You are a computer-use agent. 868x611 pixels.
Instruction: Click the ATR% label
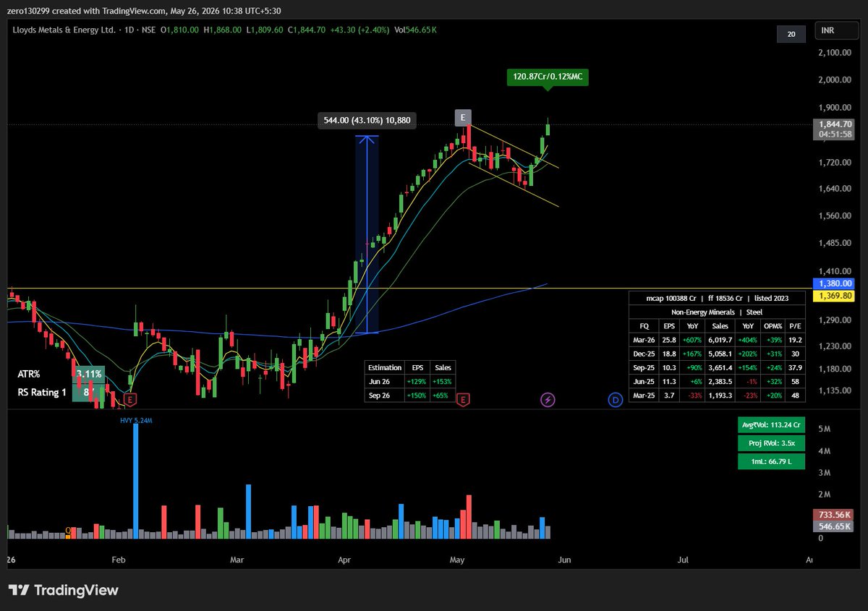29,375
